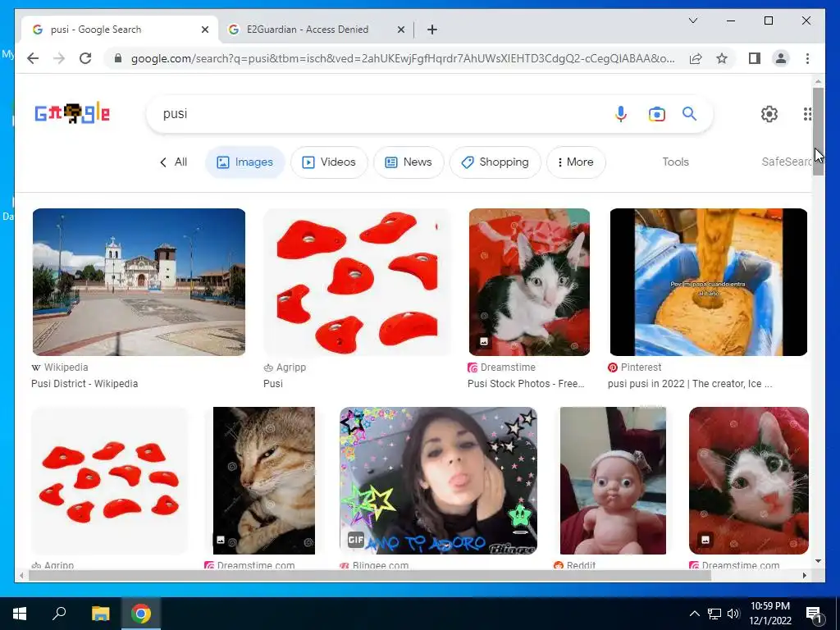Bookmark this page with the star icon
Image resolution: width=840 pixels, height=630 pixels.
(x=722, y=58)
